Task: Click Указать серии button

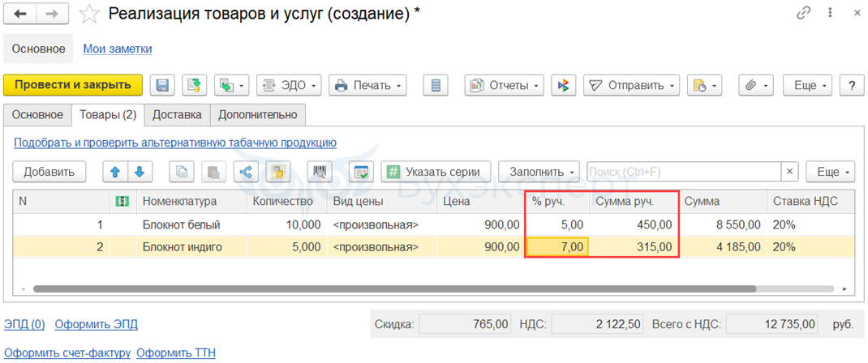Action: pyautogui.click(x=436, y=172)
